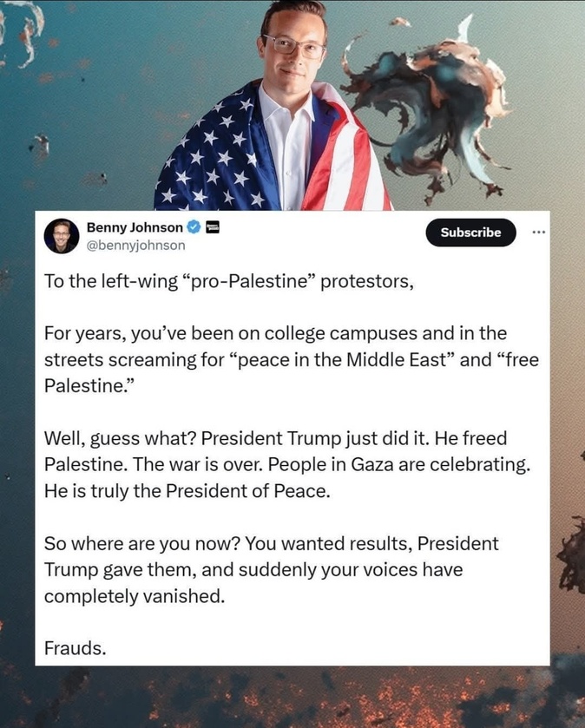
Task: Open the Benny Johnson display name link
Action: coord(135,227)
